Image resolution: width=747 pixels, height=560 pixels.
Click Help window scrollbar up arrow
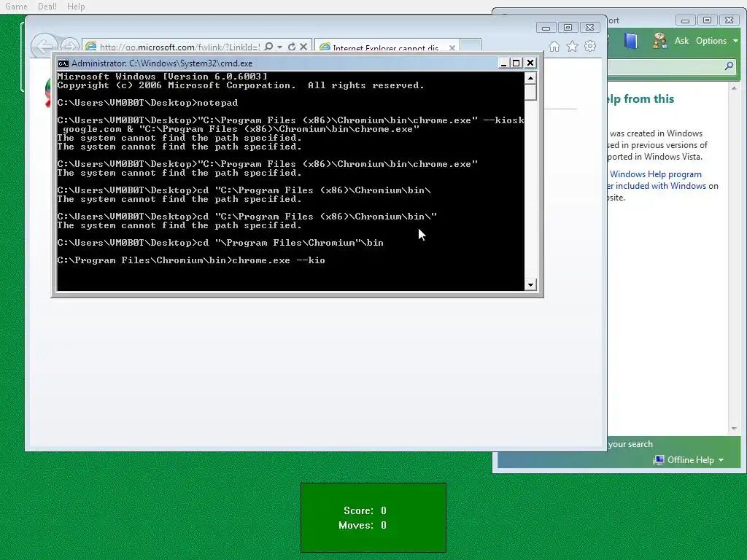[734, 88]
